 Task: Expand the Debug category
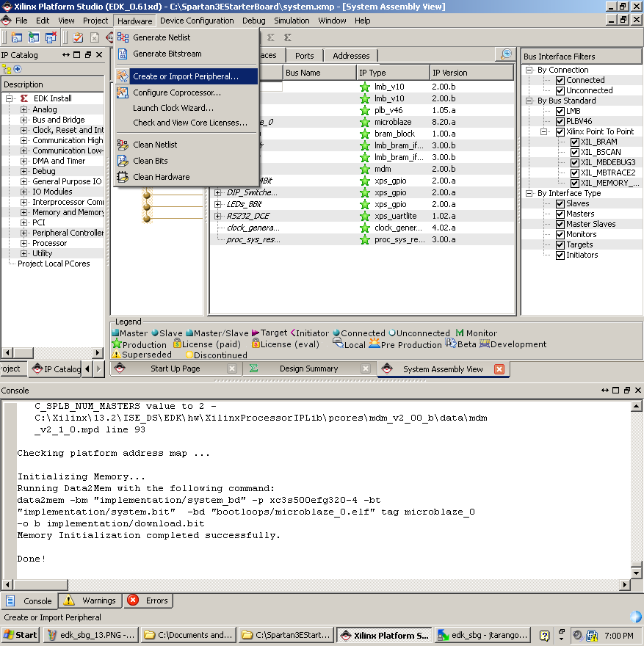pos(24,171)
